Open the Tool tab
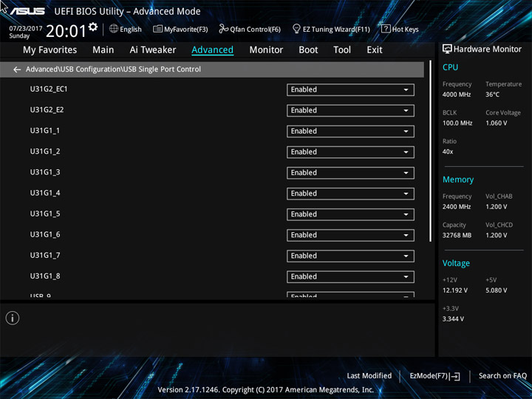Viewport: 532px width, 399px height. click(342, 50)
